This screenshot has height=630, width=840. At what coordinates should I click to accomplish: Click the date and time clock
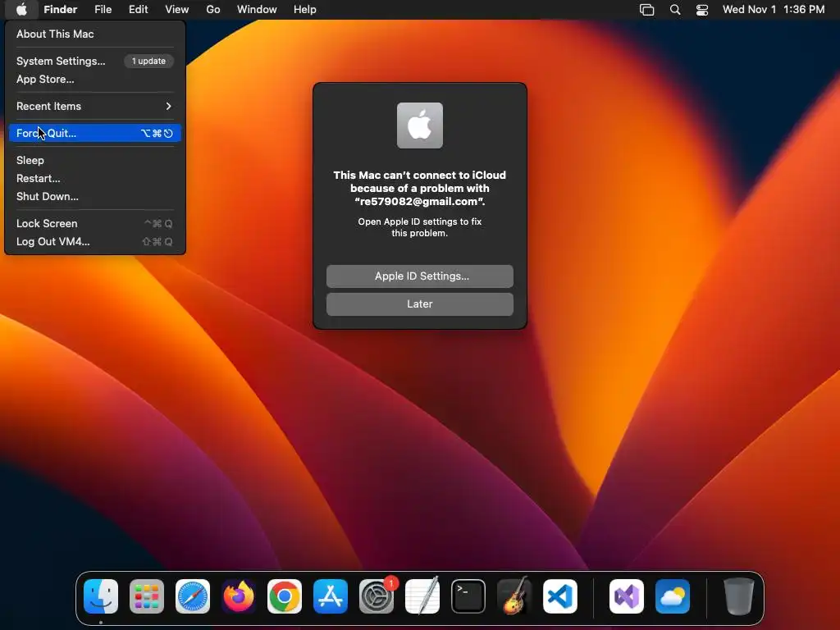[774, 10]
